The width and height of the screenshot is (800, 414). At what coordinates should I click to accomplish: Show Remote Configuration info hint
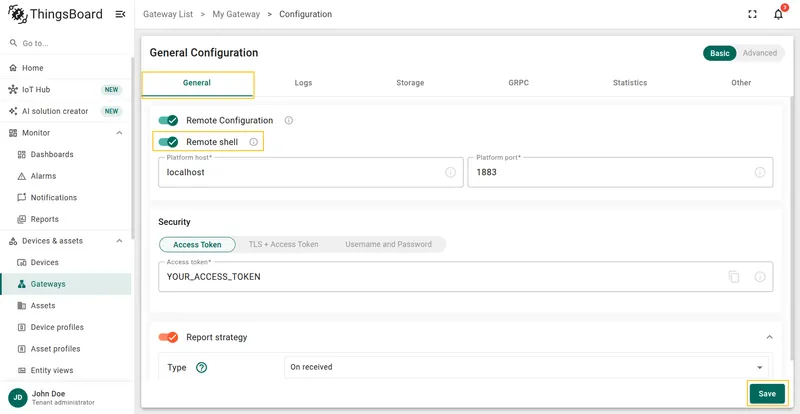click(289, 120)
